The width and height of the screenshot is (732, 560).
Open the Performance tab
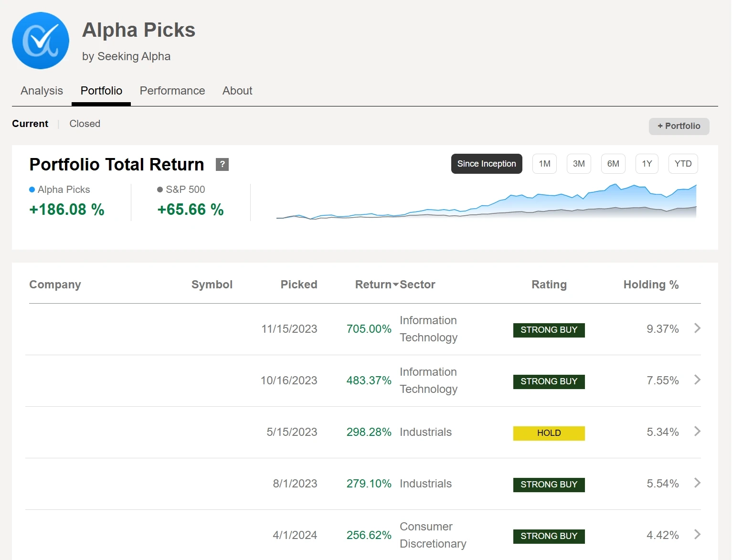click(172, 91)
